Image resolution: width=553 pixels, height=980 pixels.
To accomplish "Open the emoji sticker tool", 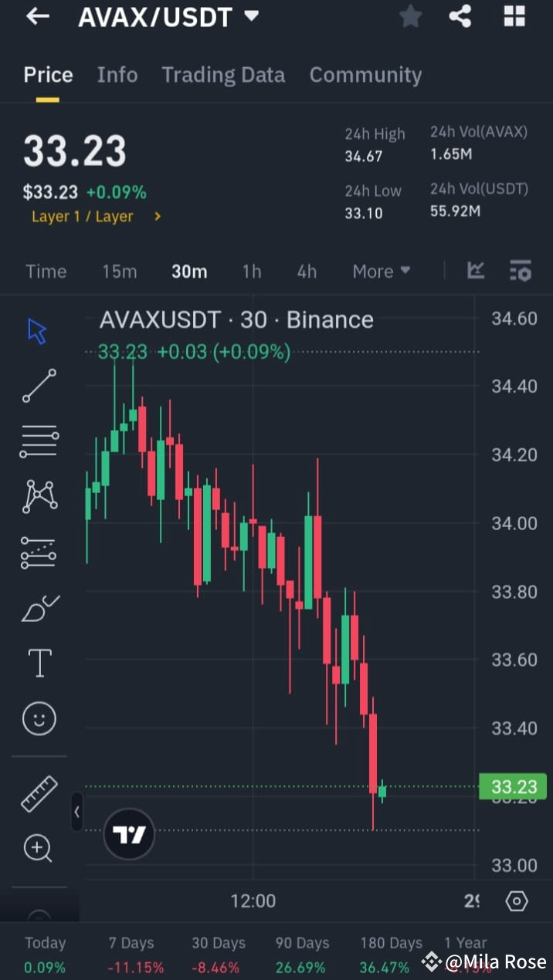I will pos(39,718).
